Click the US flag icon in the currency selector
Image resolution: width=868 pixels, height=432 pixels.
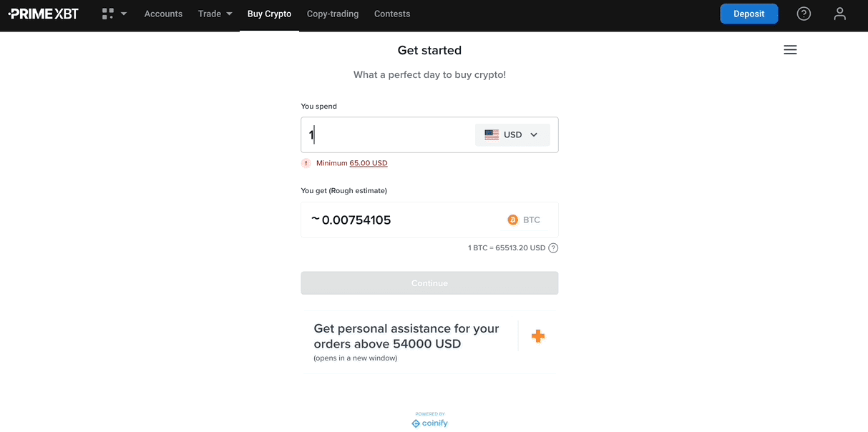[491, 134]
